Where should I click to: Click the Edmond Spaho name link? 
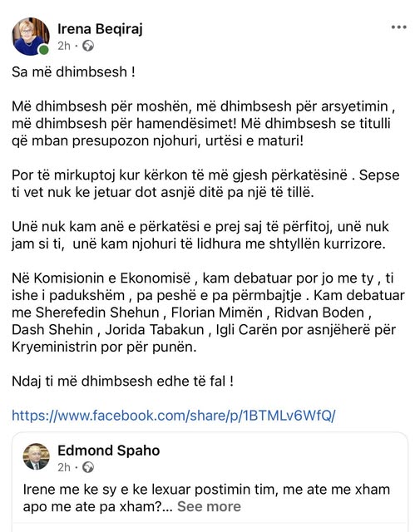point(109,451)
